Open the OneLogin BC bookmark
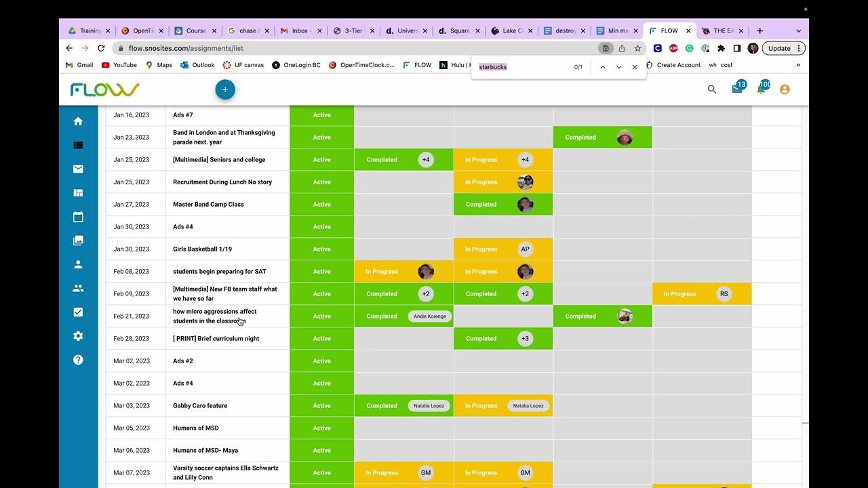The image size is (868, 488). (x=296, y=65)
